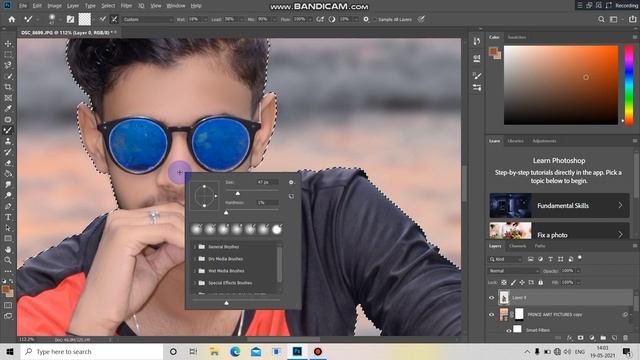Click the foreground color swatch in toolbar
640x360 pixels.
point(5,290)
